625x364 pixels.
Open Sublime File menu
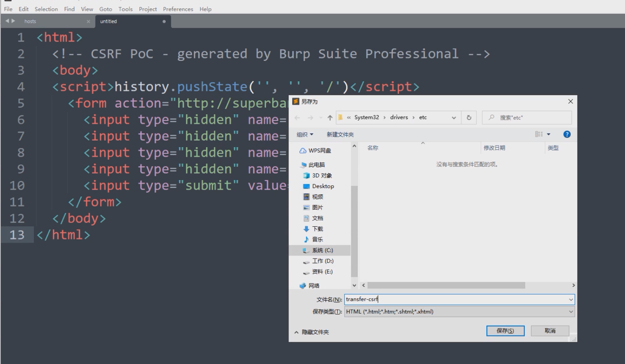tap(8, 9)
